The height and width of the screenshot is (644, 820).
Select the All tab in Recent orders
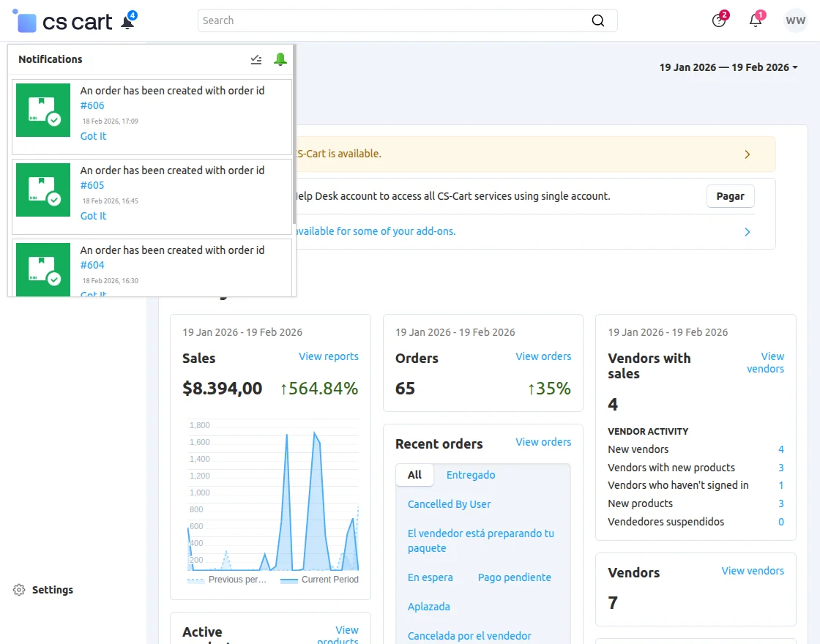[x=414, y=475]
